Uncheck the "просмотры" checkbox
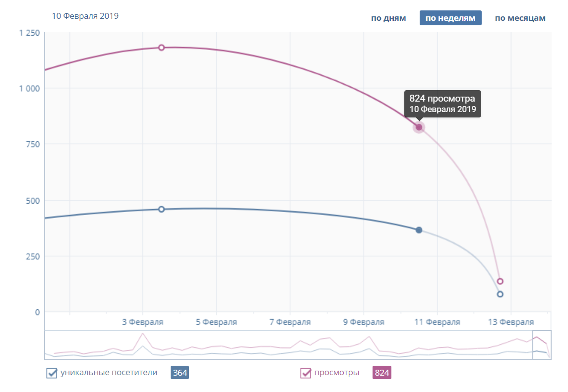Screen dimensions: 568x392 point(306,373)
